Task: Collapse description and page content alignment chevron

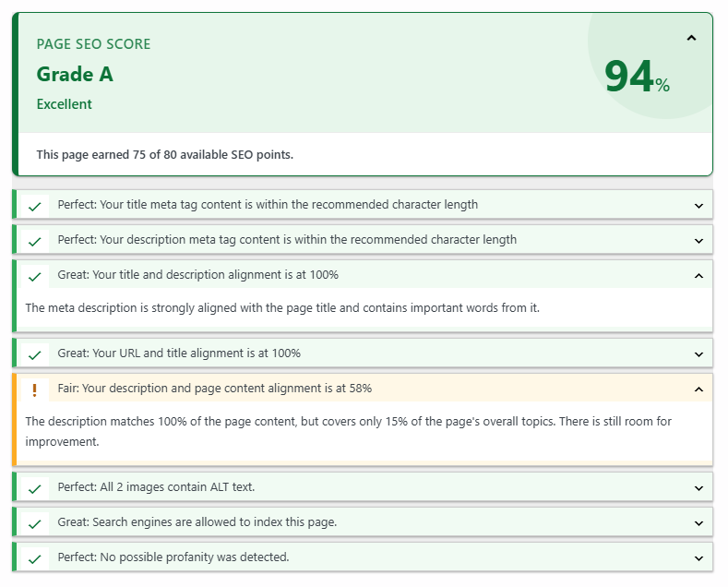Action: [698, 389]
